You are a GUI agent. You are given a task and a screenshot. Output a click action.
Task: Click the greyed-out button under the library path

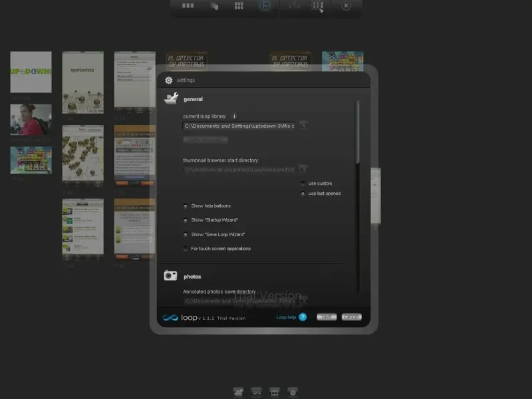click(x=205, y=140)
